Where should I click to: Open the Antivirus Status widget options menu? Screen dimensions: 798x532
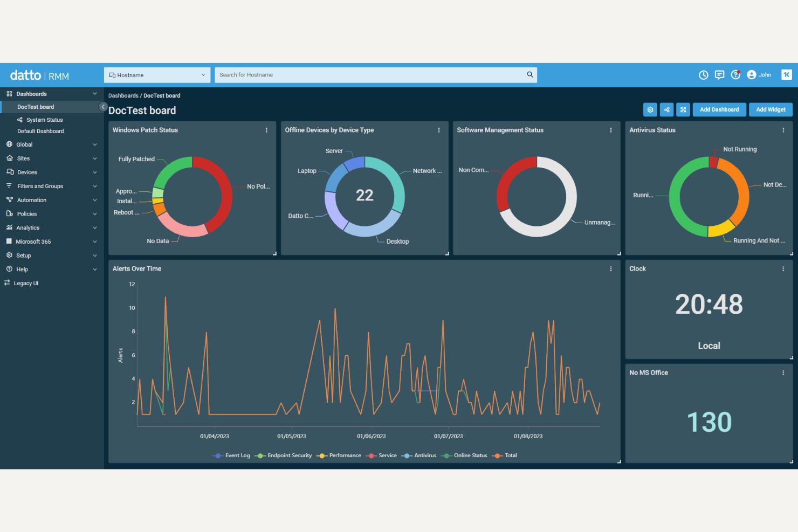tap(783, 130)
